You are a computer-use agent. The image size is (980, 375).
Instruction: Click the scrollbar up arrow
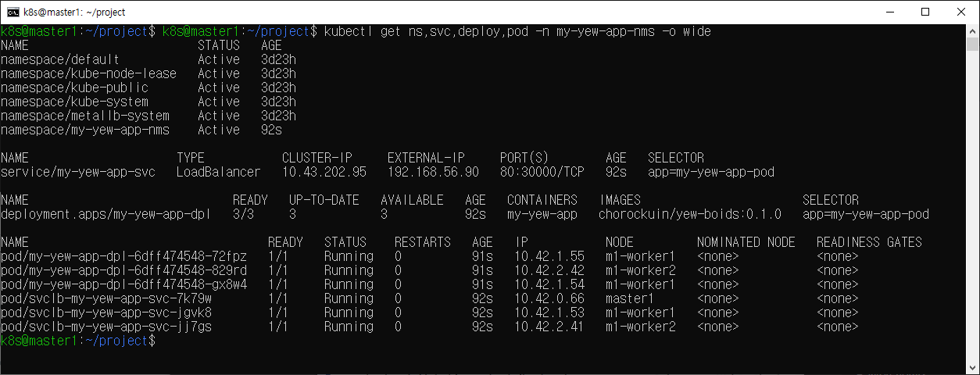972,30
